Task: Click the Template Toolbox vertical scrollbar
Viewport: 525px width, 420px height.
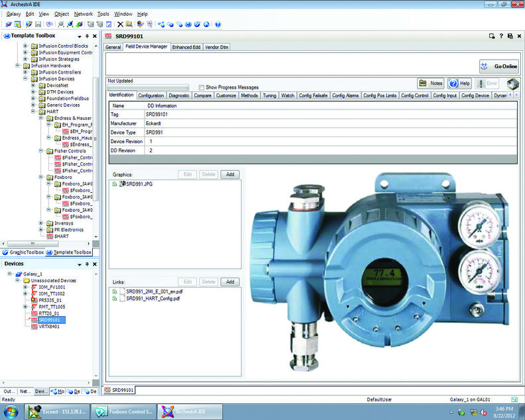Action: pyautogui.click(x=95, y=139)
